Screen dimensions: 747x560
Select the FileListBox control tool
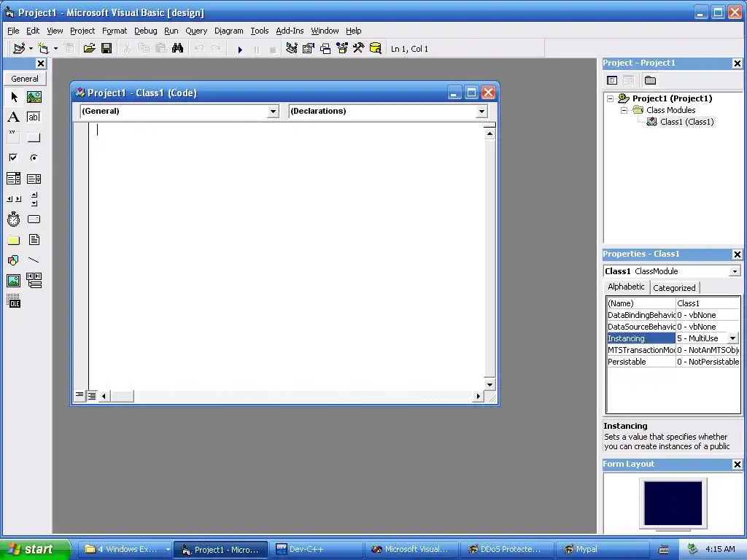click(x=34, y=239)
